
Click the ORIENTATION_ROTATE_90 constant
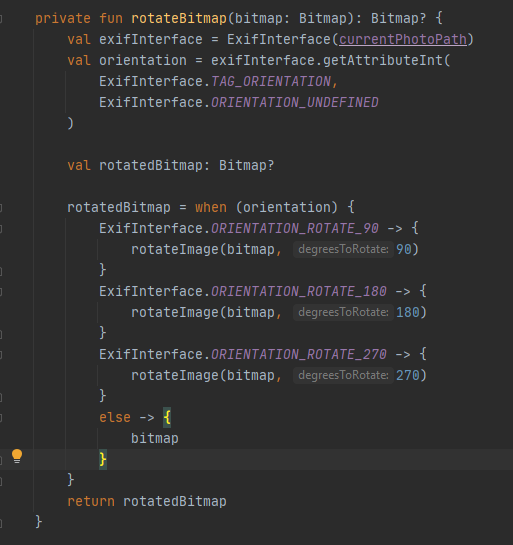pyautogui.click(x=295, y=228)
